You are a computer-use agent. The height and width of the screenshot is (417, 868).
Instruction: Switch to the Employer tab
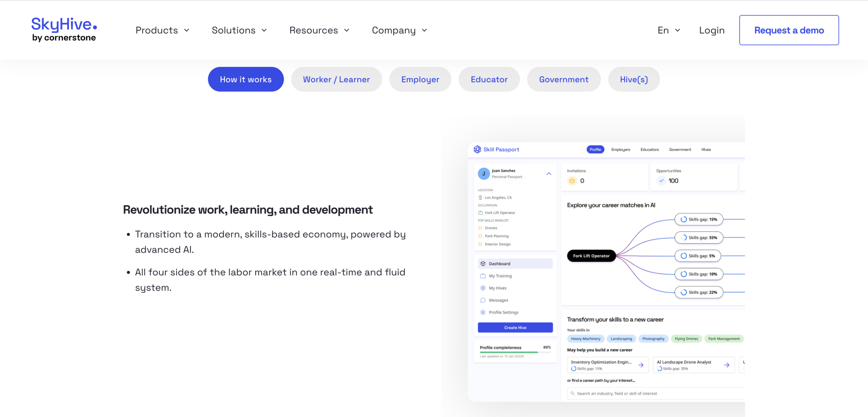tap(420, 79)
